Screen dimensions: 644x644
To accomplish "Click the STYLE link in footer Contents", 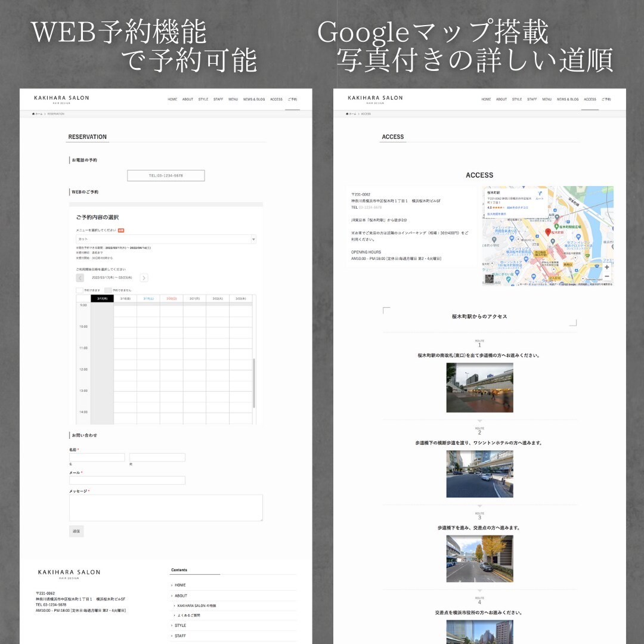I will tap(180, 626).
